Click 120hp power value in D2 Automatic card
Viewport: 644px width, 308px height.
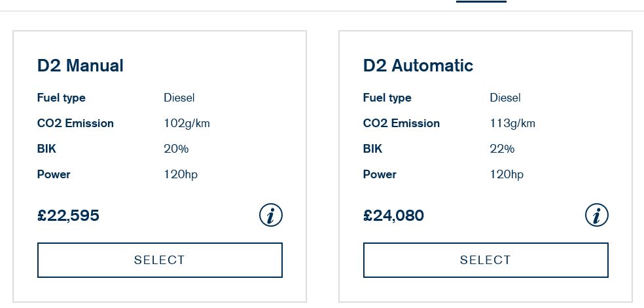pyautogui.click(x=507, y=174)
